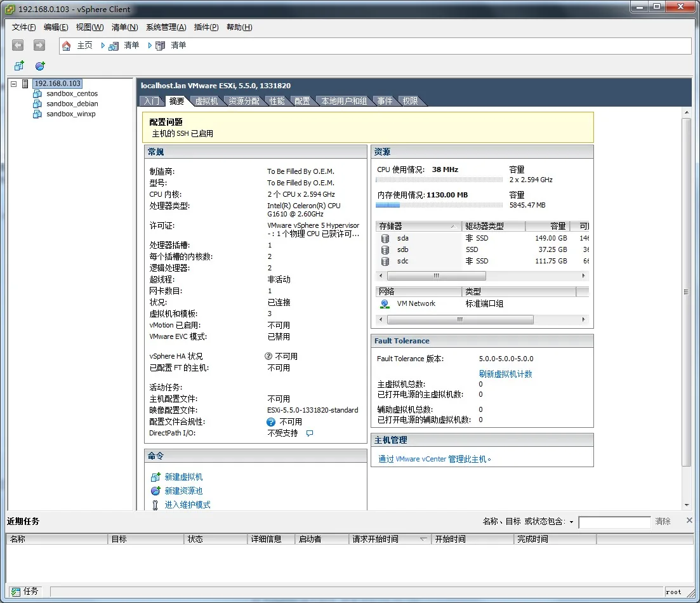Collapse the 192.168.0.103 host tree node
The image size is (700, 603).
coord(14,84)
